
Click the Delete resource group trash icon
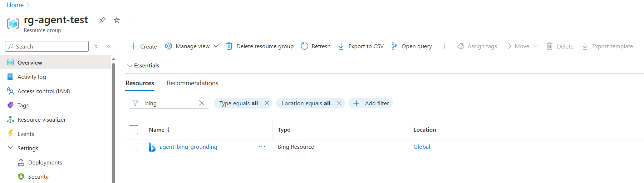(x=229, y=46)
